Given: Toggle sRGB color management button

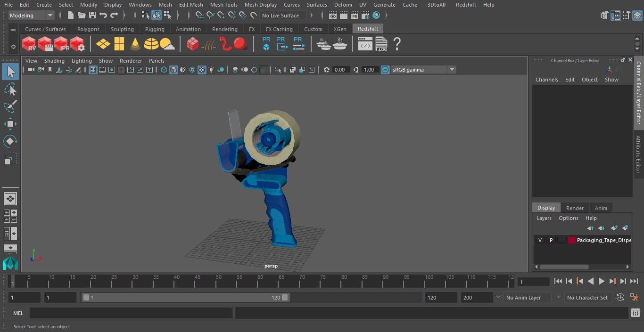Looking at the screenshot, I should point(385,70).
